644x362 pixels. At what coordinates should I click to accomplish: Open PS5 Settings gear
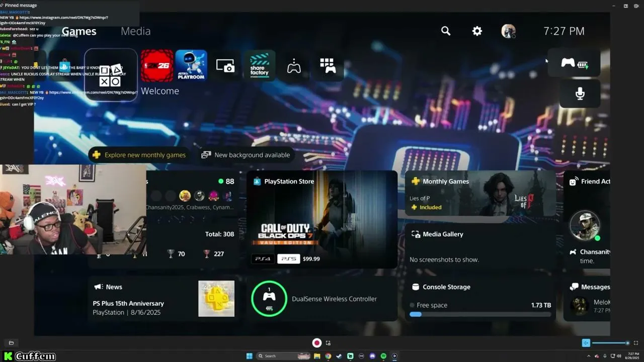477,31
